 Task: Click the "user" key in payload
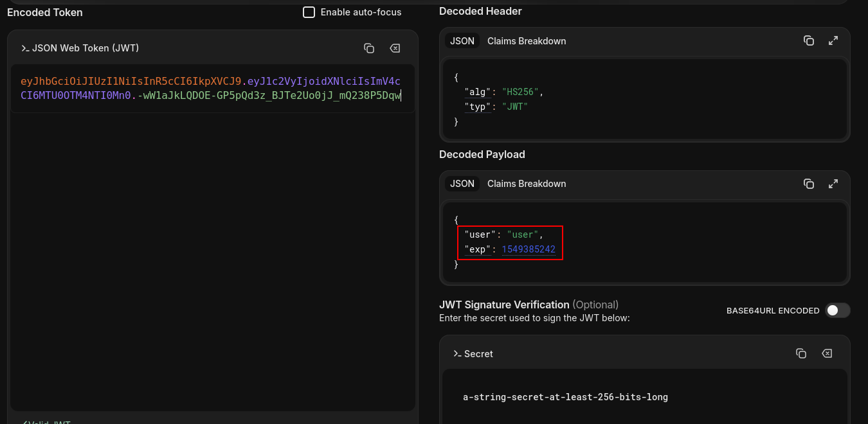pyautogui.click(x=480, y=234)
